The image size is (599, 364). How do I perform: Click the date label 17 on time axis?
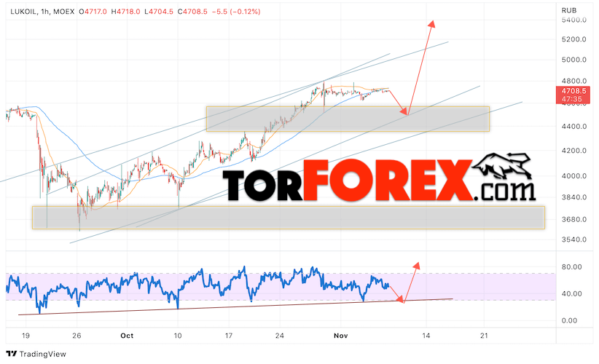tap(228, 336)
